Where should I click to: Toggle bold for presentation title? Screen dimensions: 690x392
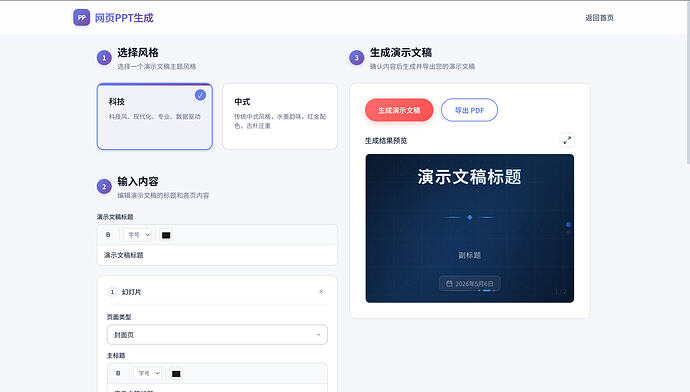(108, 235)
